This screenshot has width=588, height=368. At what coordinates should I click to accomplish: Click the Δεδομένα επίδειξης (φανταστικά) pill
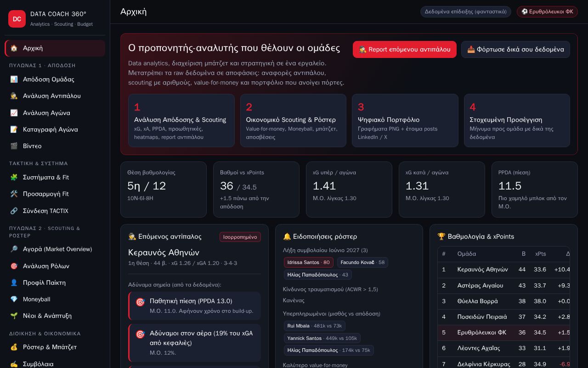pyautogui.click(x=465, y=11)
